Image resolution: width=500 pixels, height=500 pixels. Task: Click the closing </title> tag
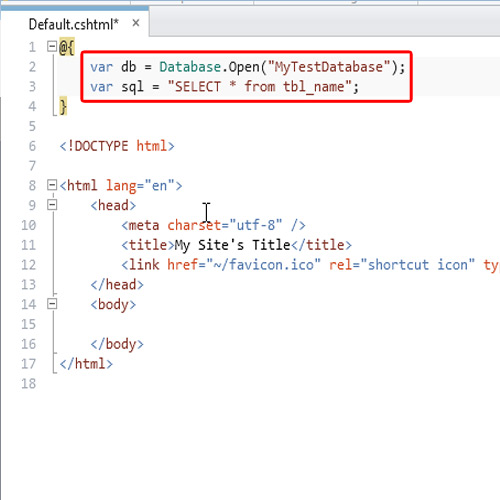point(321,245)
